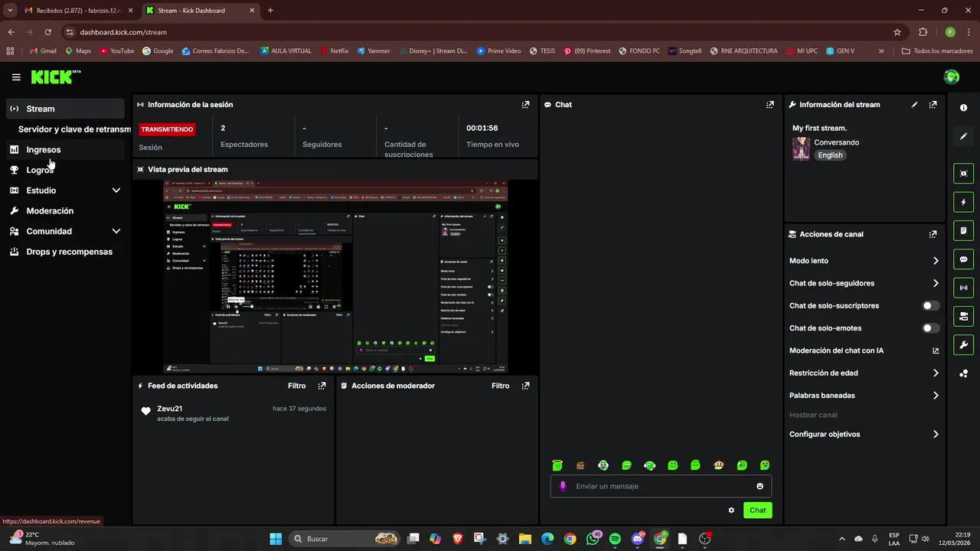Toggle the document widget icon in right sidebar
Viewport: 980px width, 551px height.
pos(963,230)
